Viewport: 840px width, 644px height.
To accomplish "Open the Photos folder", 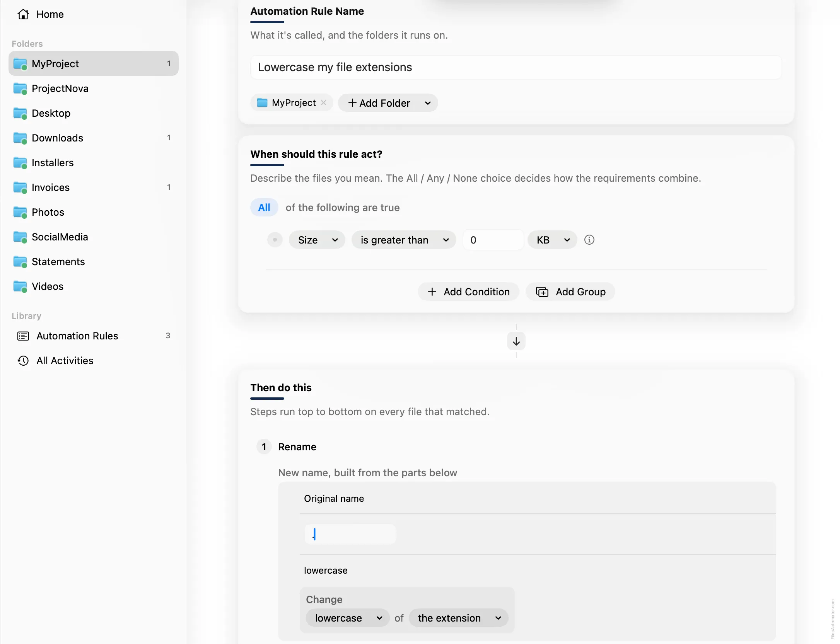I will pos(94,212).
